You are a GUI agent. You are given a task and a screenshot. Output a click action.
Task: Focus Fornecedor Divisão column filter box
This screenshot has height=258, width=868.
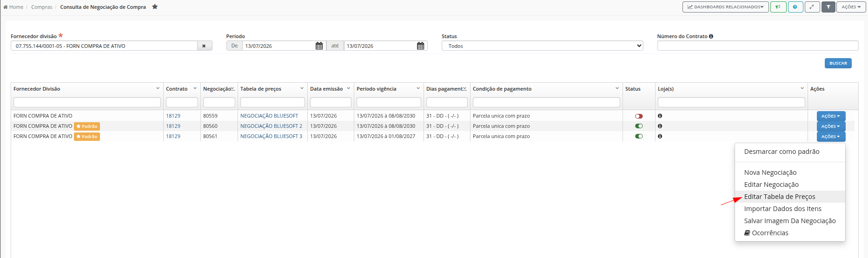click(x=87, y=102)
